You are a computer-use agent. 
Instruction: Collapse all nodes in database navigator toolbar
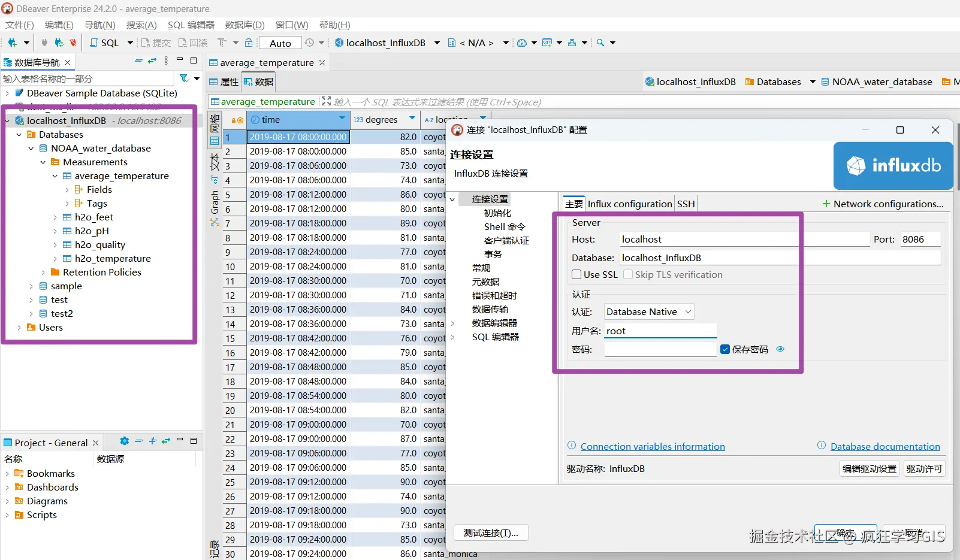[x=138, y=61]
